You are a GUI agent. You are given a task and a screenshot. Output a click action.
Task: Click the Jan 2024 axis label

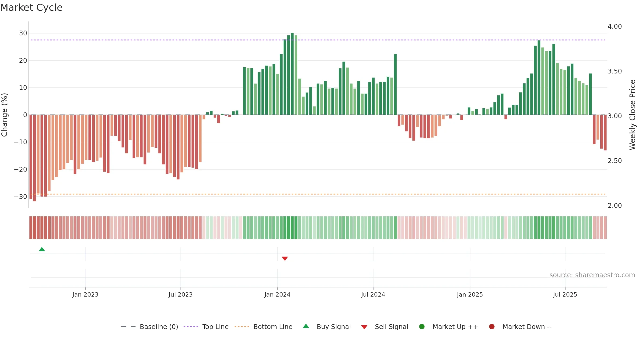[x=277, y=295]
